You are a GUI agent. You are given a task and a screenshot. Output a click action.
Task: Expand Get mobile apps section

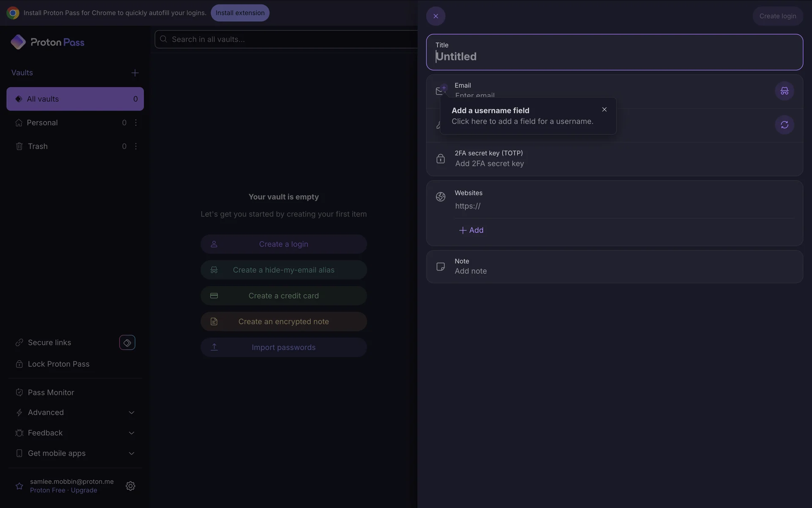click(x=131, y=453)
